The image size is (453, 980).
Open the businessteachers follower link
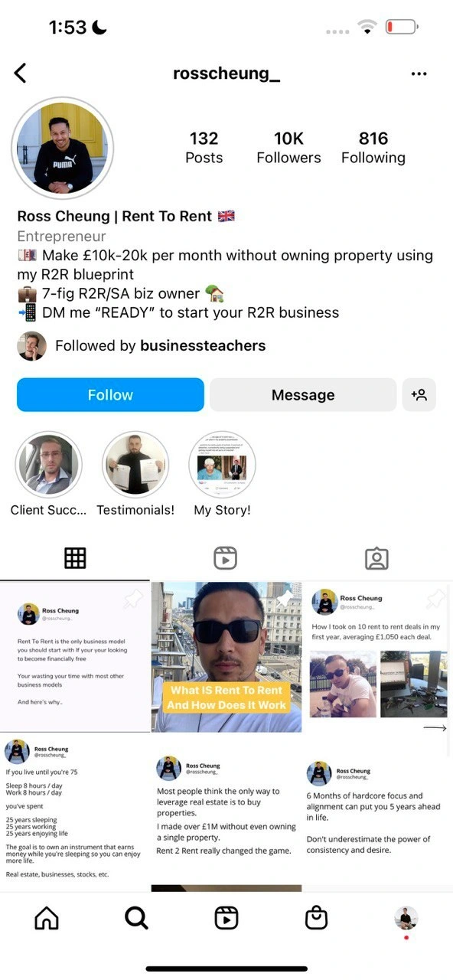click(x=203, y=346)
